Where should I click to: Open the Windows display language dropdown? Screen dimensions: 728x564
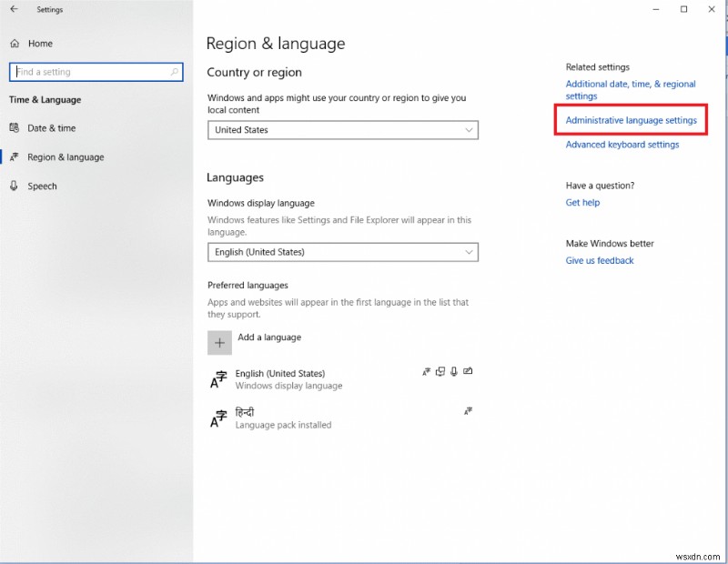pos(470,252)
